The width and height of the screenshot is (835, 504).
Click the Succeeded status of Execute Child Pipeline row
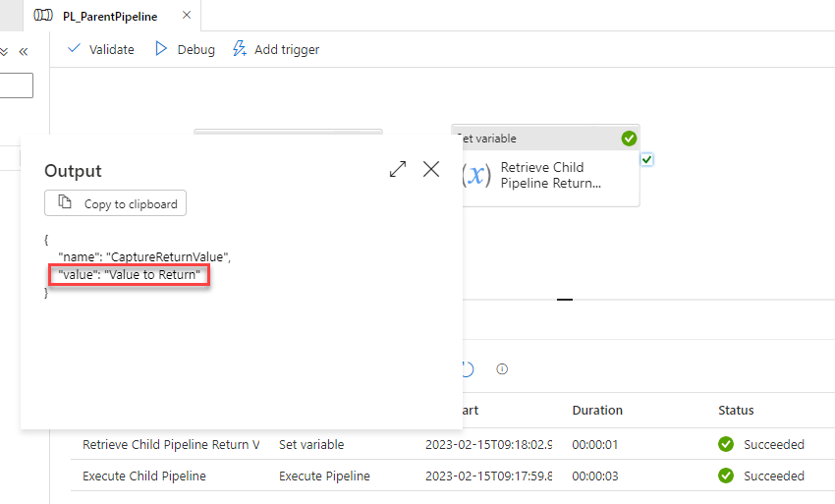(x=774, y=476)
